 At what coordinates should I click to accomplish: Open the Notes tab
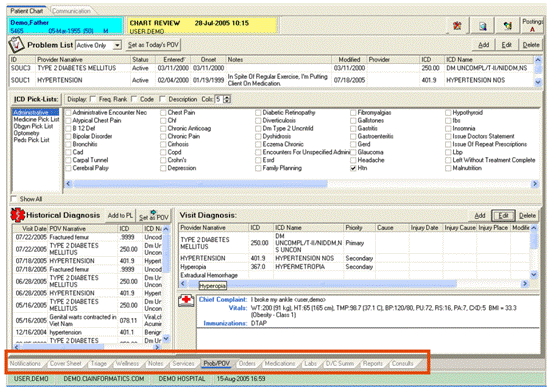click(155, 363)
